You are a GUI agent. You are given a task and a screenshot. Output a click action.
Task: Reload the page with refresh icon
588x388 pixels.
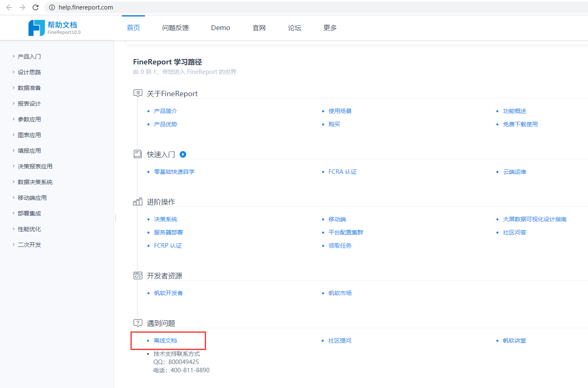tap(36, 7)
